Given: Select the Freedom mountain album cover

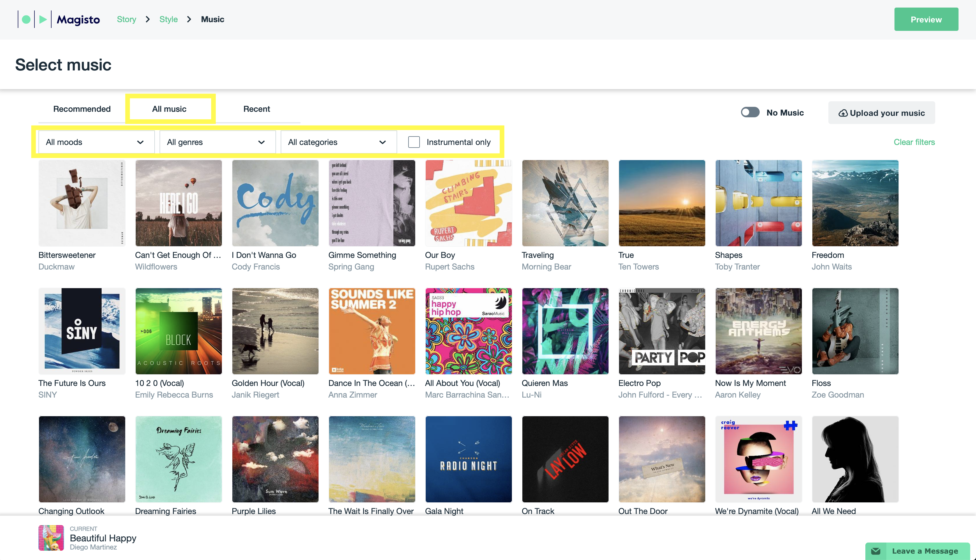Looking at the screenshot, I should [855, 203].
